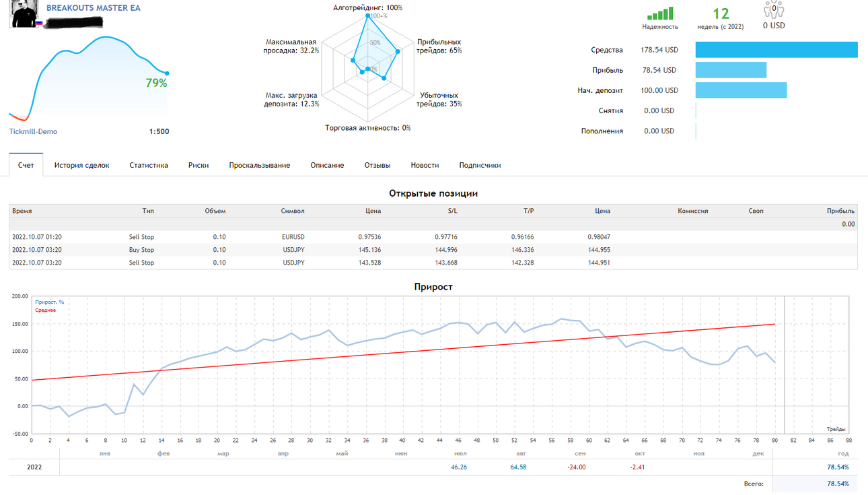Image resolution: width=868 pixels, height=495 pixels.
Task: Click the 'Максимальная просадка: 32.2%' label
Action: coord(292,46)
